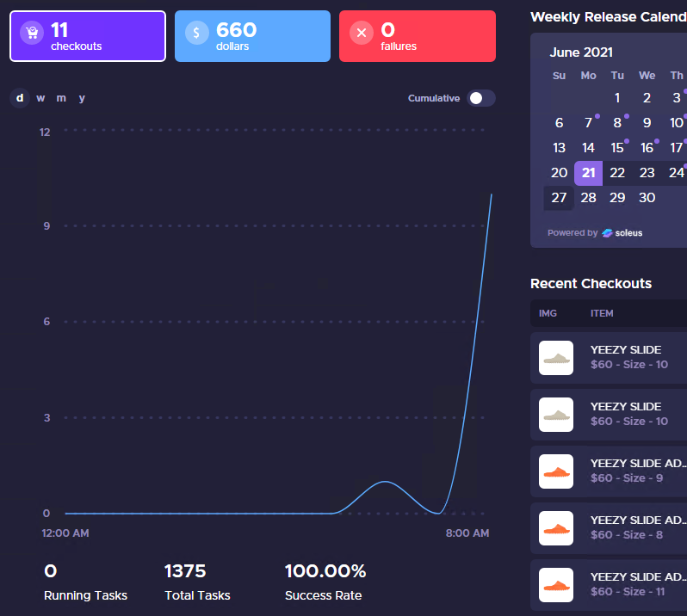Select June 15 in the calendar

coord(617,147)
